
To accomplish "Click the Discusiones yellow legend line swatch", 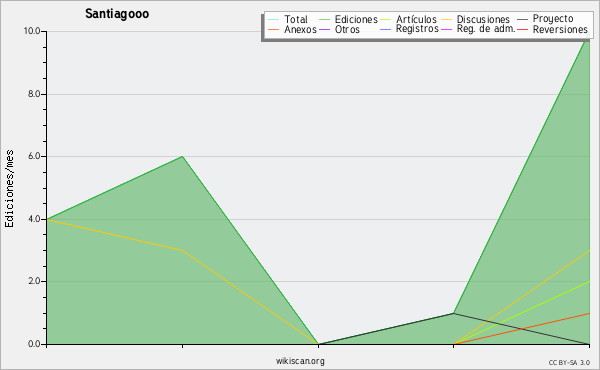I will point(447,19).
